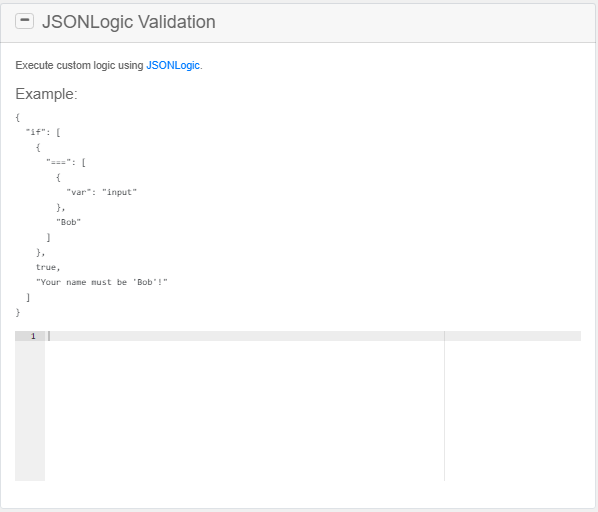Click the "Example:" heading

[46, 94]
